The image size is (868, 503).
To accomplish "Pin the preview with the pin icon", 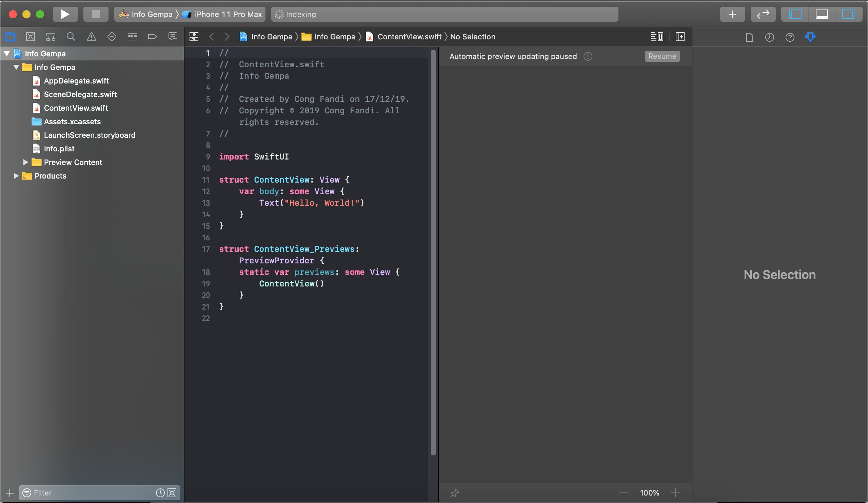I will [x=454, y=493].
